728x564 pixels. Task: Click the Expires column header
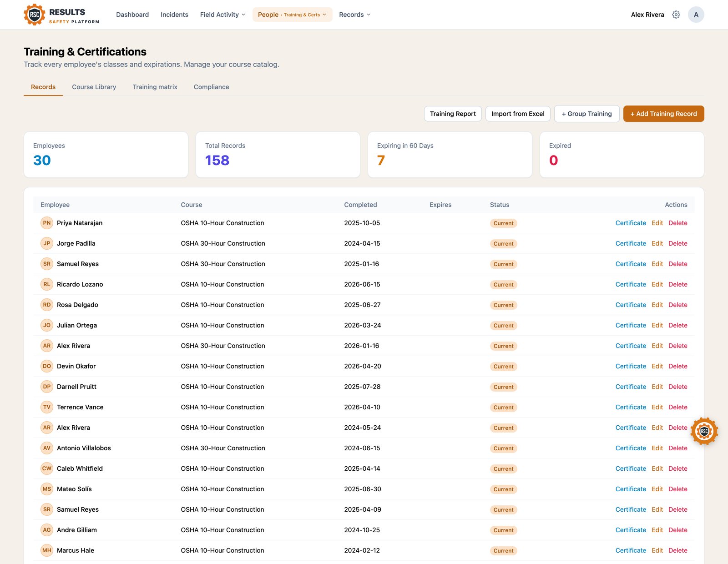(440, 205)
